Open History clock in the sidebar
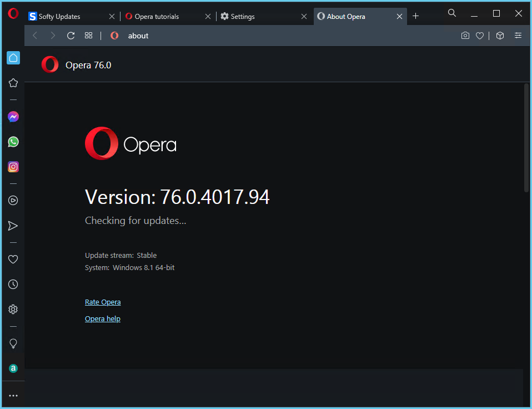Viewport: 532px width, 409px height. (13, 284)
